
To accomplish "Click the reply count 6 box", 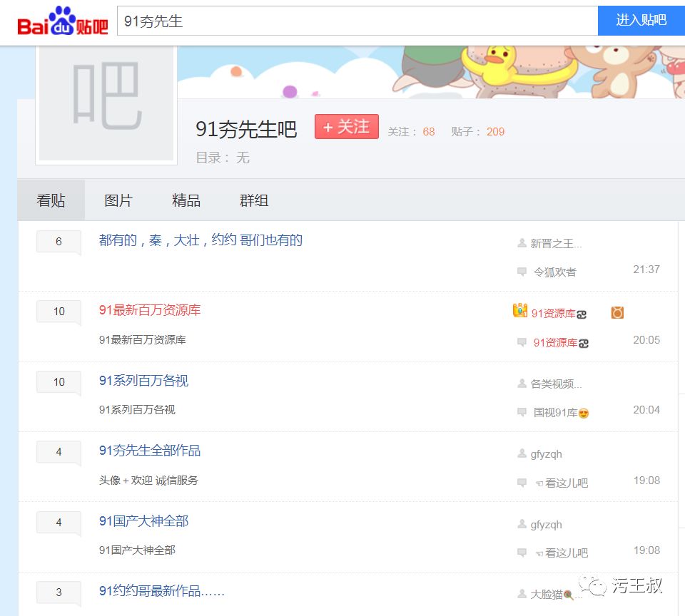I will (x=59, y=242).
